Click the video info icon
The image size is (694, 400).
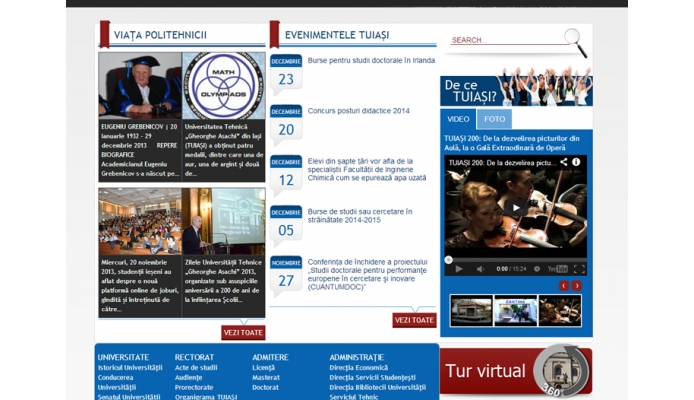[x=576, y=162]
